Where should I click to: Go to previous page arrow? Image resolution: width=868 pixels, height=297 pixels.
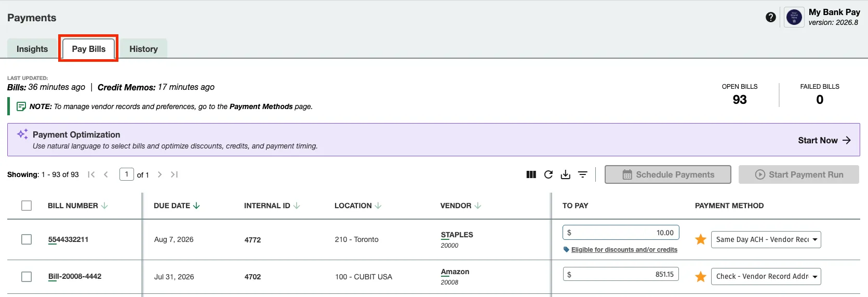coord(106,174)
